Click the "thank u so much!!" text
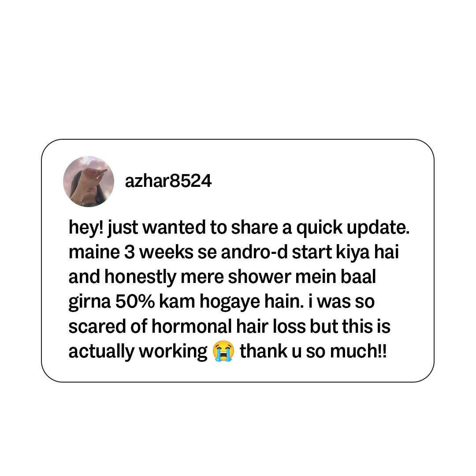476x476 pixels. pyautogui.click(x=313, y=351)
